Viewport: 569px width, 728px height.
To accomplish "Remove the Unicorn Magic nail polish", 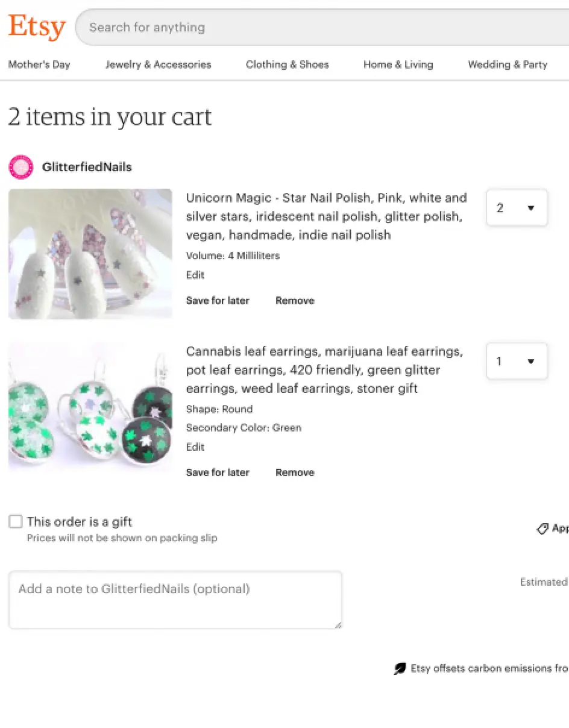I will (295, 300).
